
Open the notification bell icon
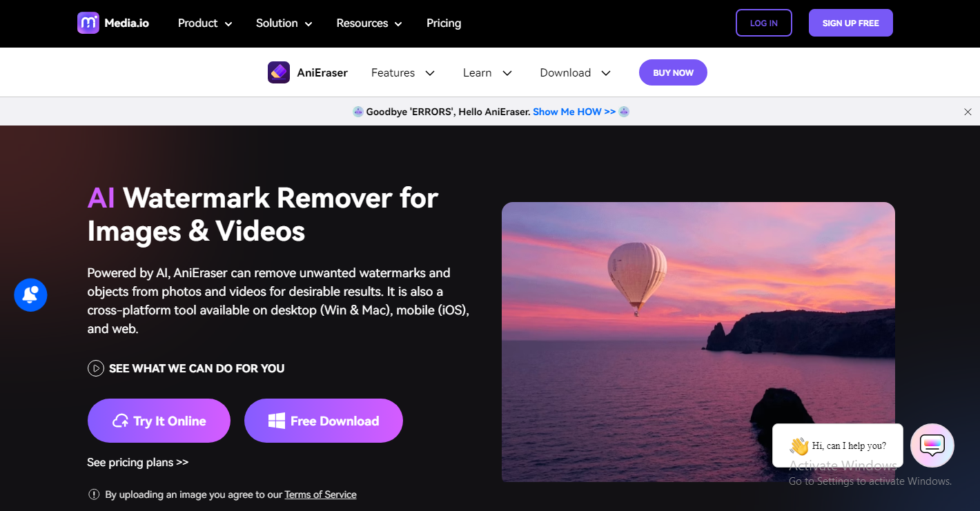pyautogui.click(x=30, y=295)
